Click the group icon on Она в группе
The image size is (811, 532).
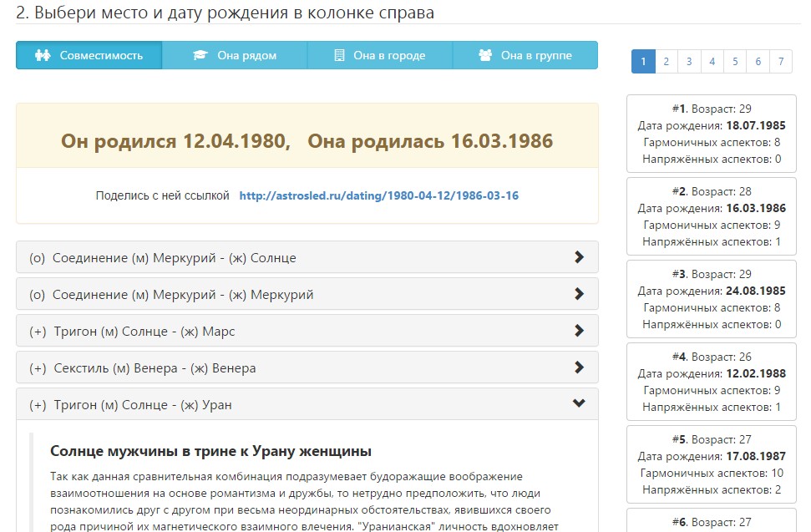coord(485,55)
